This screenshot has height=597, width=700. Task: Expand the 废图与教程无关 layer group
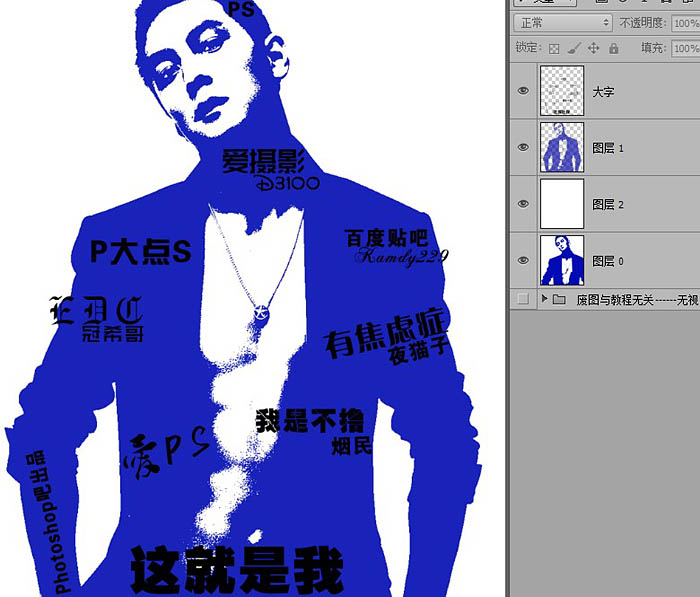[544, 298]
